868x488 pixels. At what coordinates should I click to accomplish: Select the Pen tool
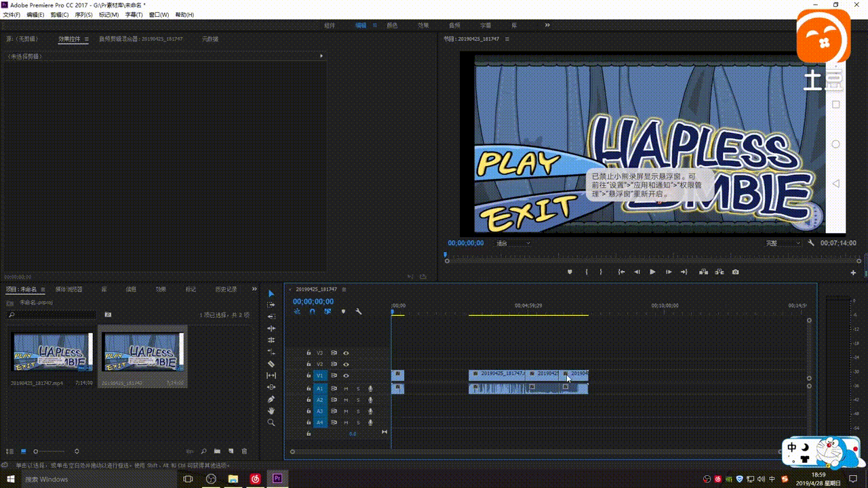[x=271, y=399]
